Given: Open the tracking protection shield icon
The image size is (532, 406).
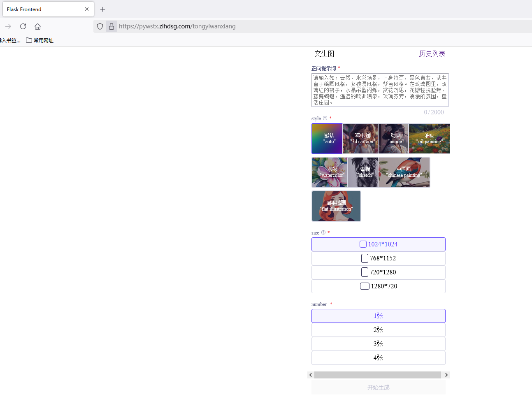Looking at the screenshot, I should [100, 26].
